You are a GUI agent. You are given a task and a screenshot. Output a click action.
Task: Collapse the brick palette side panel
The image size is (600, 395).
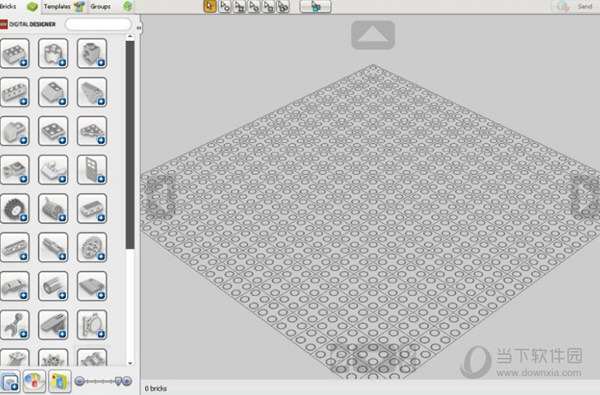pos(139,28)
